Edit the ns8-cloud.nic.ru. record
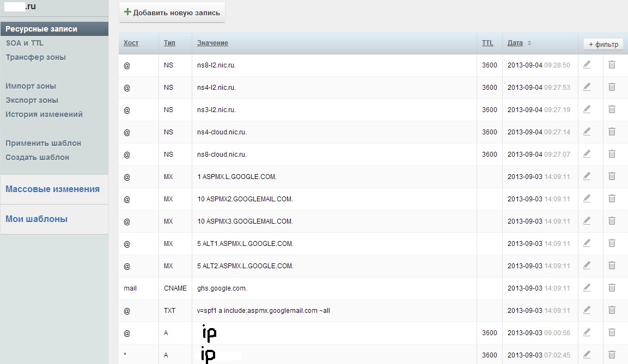 587,154
